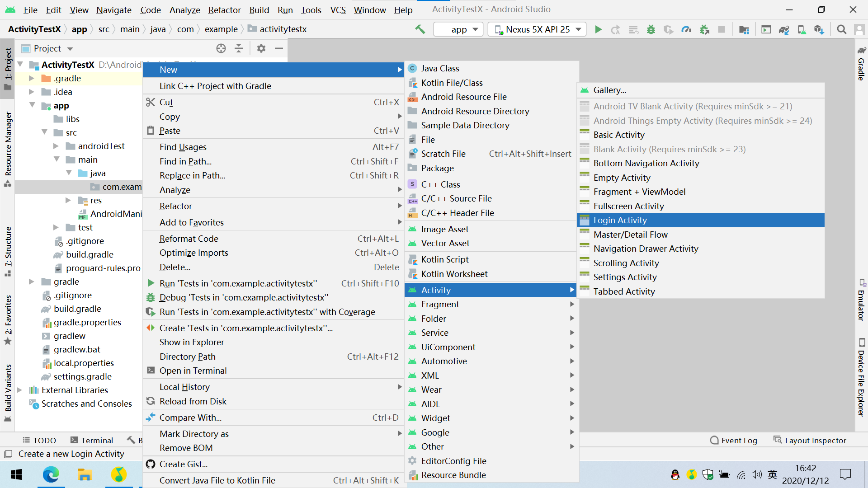Viewport: 868px width, 488px height.
Task: Open the Refactor menu in menu bar
Action: pos(224,10)
